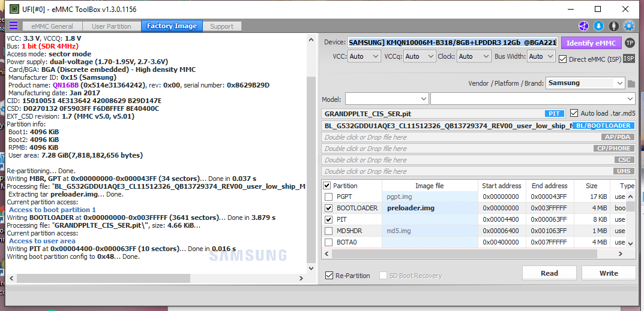644x311 pixels.
Task: Select preloader.img image file cell
Action: point(430,208)
